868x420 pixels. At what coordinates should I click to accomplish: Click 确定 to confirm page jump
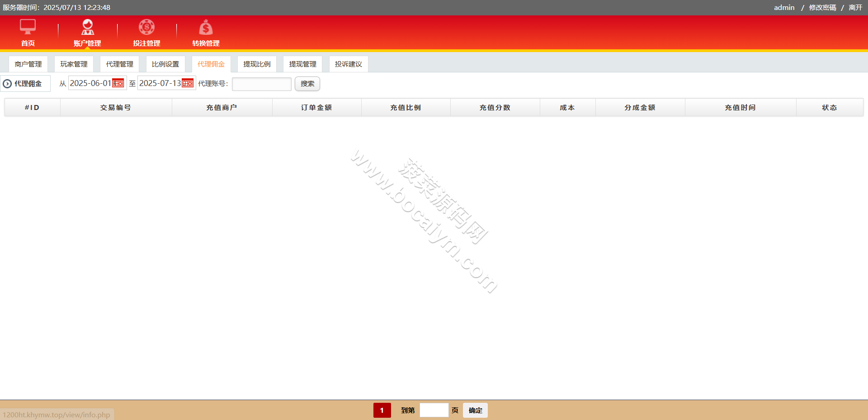coord(475,410)
